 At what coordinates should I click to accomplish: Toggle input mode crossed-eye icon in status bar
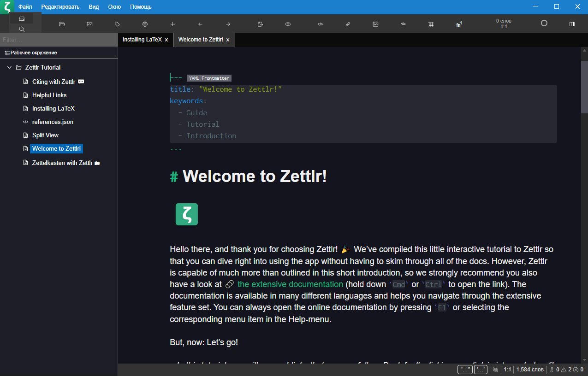tap(496, 370)
